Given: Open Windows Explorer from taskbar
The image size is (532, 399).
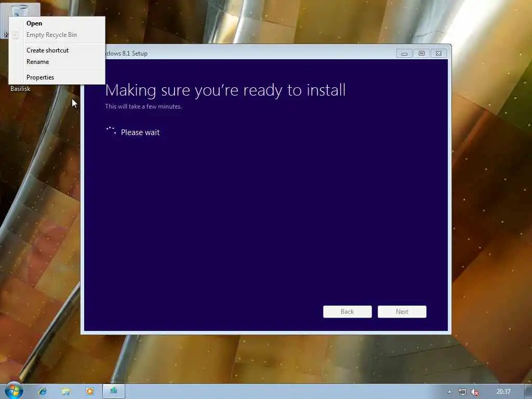Looking at the screenshot, I should 66,391.
